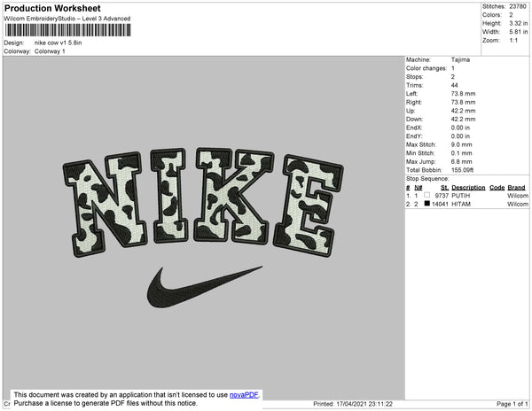This screenshot has width=532, height=411.
Task: Click the printed timestamp 17/04/2021 23:11:22
Action: coord(364,404)
